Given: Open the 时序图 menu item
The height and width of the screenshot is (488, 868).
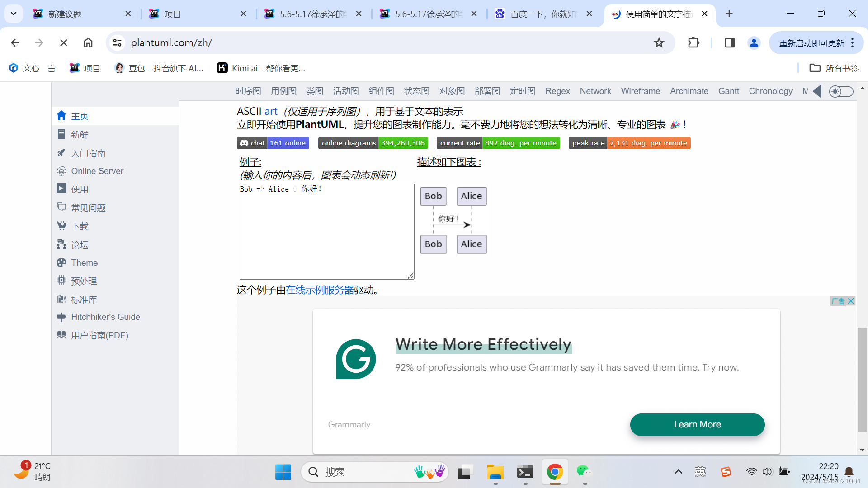Looking at the screenshot, I should [248, 91].
